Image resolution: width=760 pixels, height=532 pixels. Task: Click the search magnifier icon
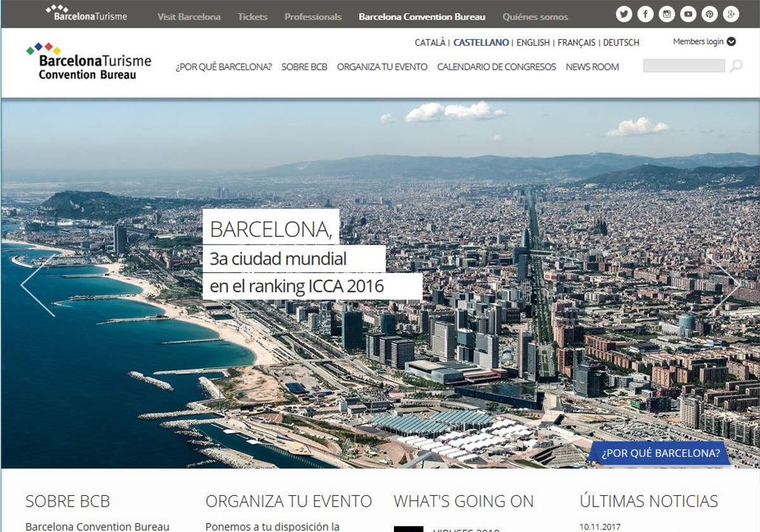click(x=736, y=66)
